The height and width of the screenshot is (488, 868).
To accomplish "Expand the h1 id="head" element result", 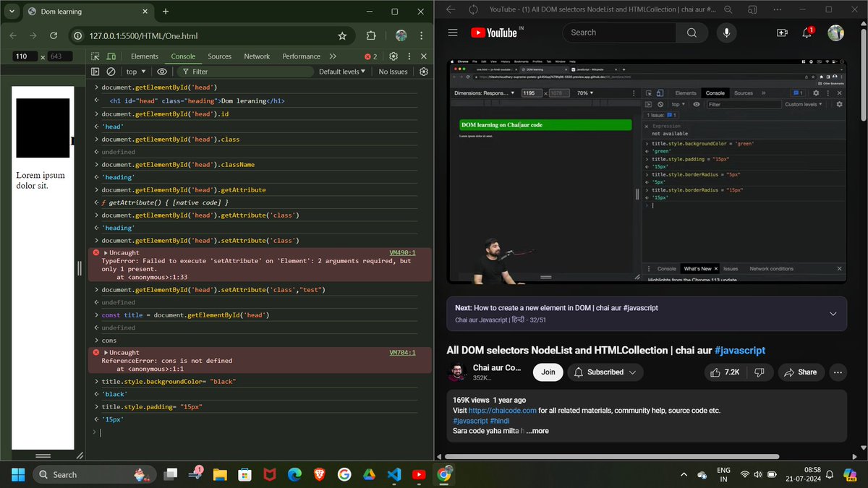I will pos(196,101).
